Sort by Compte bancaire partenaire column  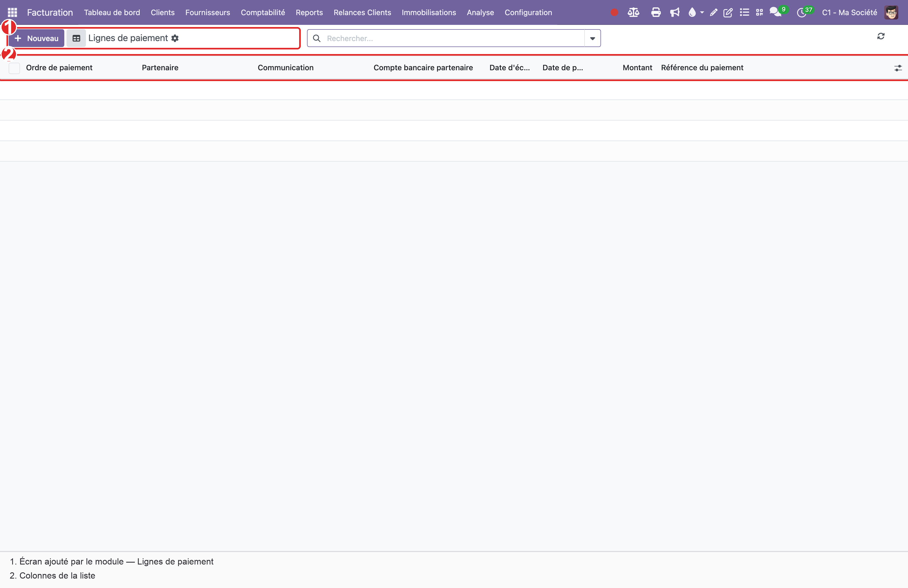click(423, 68)
